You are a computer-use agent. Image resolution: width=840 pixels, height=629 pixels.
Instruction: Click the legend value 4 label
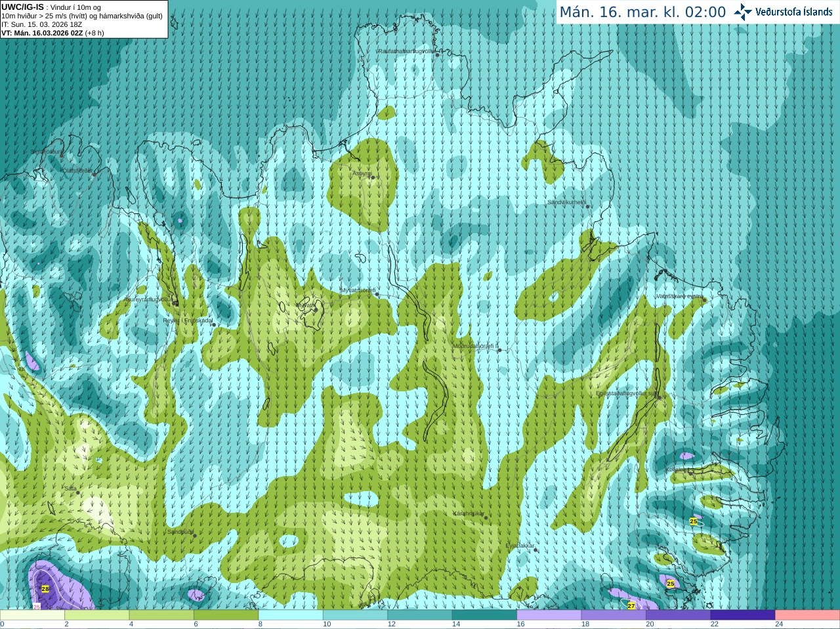(131, 624)
